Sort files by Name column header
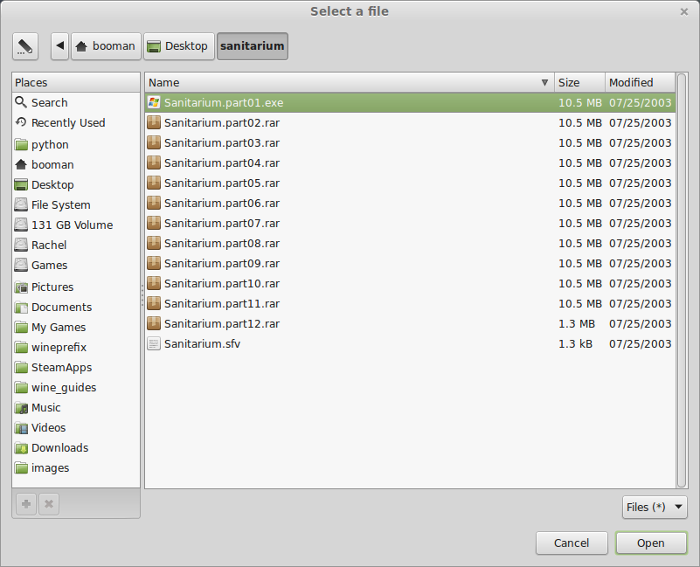The image size is (700, 567). click(350, 83)
